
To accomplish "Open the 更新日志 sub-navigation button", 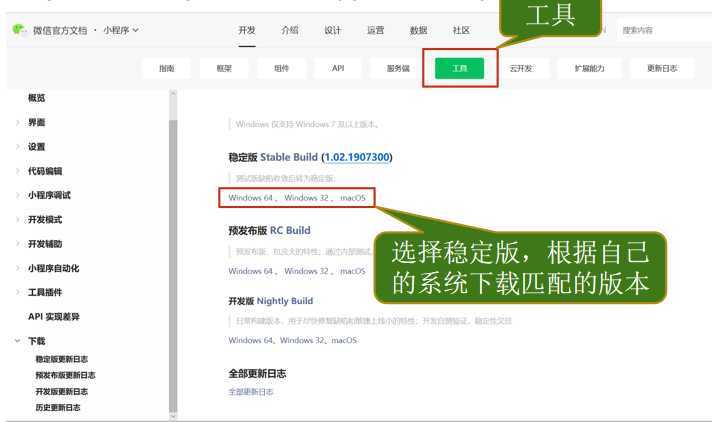I will pyautogui.click(x=662, y=68).
